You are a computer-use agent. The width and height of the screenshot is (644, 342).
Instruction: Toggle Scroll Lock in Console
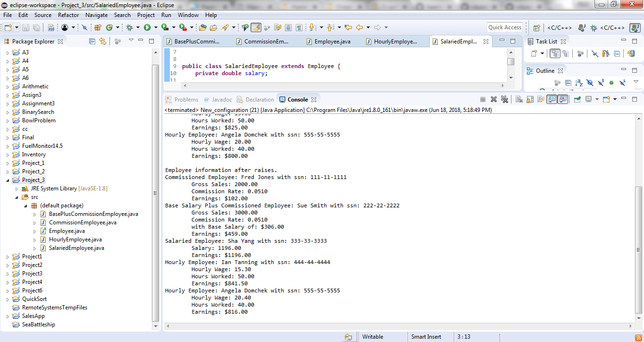point(529,99)
